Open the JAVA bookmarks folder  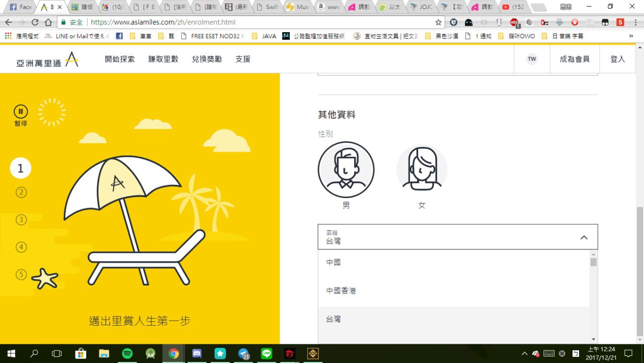point(264,36)
